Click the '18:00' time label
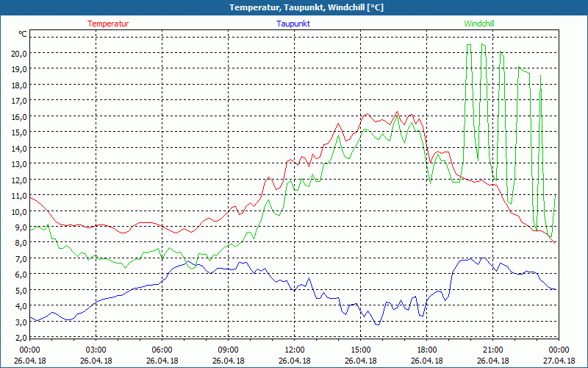This screenshot has width=588, height=368. coord(427,350)
